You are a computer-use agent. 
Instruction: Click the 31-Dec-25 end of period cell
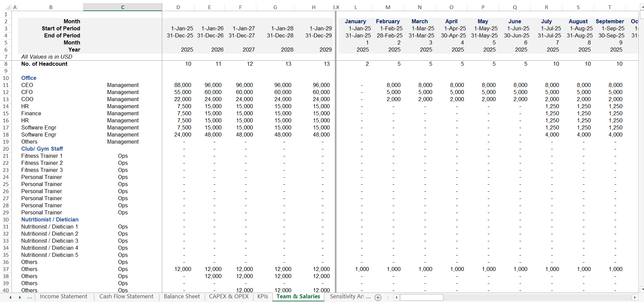180,35
